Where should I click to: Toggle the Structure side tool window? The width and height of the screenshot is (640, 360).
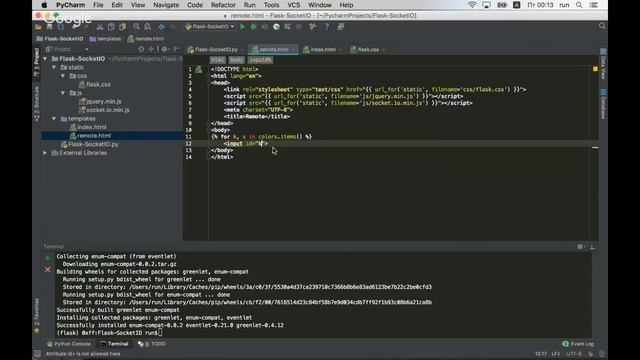37,104
